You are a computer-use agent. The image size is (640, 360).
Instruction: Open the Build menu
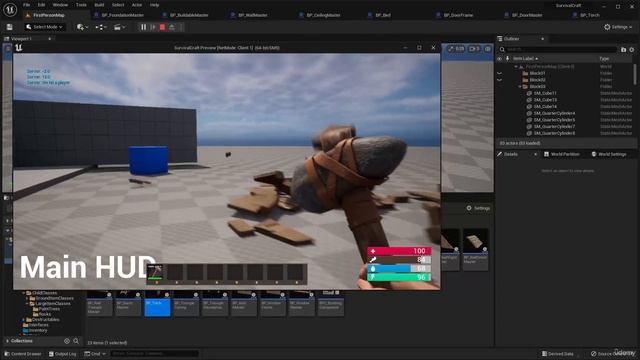[x=99, y=5]
